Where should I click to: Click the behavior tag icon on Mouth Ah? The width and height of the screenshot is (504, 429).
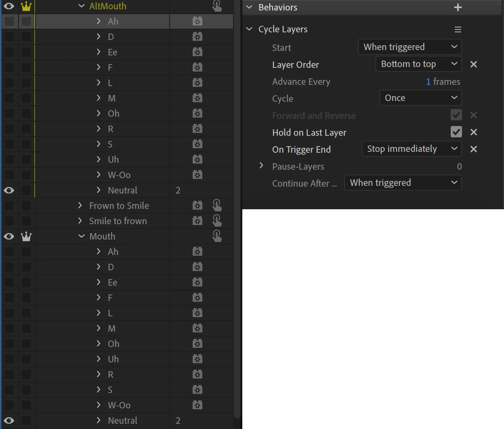(197, 252)
